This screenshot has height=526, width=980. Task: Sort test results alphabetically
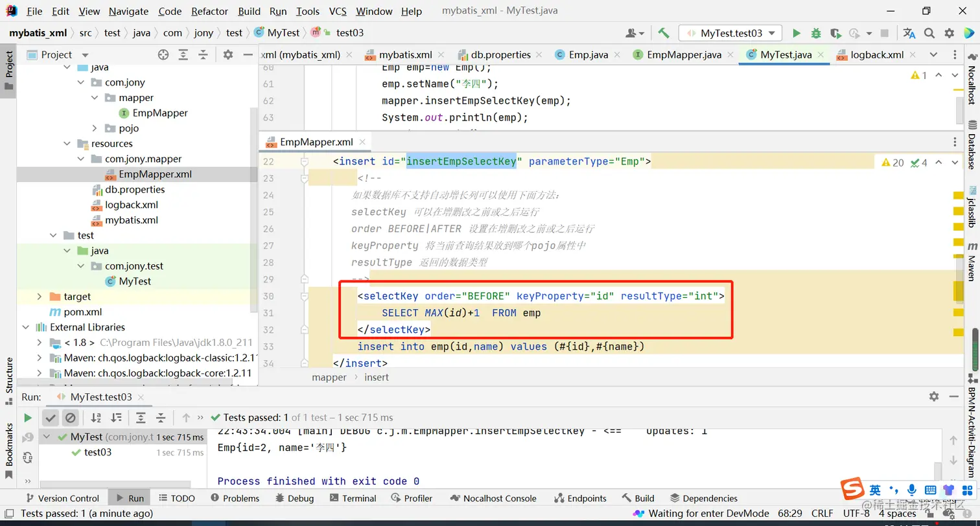pos(96,418)
